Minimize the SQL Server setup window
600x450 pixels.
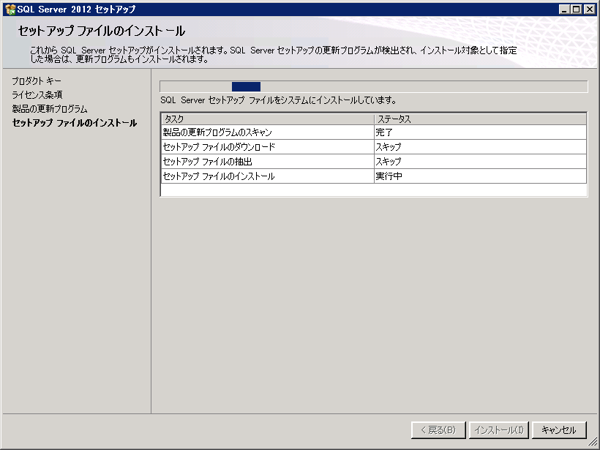(x=564, y=9)
